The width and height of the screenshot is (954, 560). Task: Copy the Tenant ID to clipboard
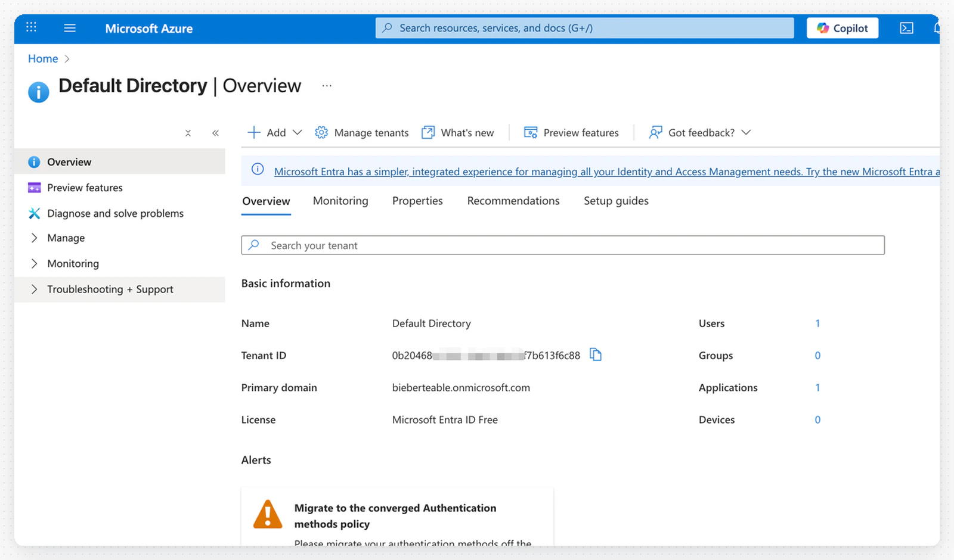pyautogui.click(x=596, y=355)
